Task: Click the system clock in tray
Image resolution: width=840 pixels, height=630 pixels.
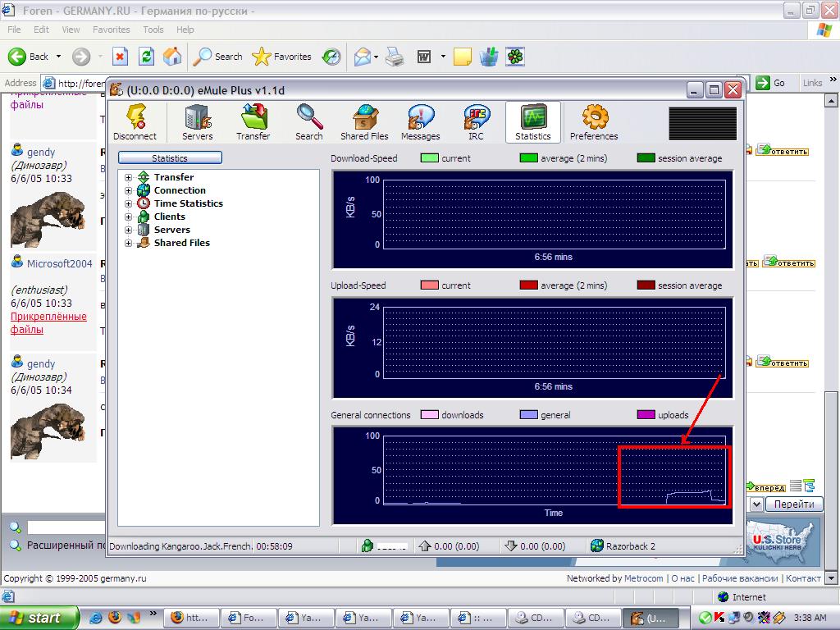Action: (x=810, y=618)
